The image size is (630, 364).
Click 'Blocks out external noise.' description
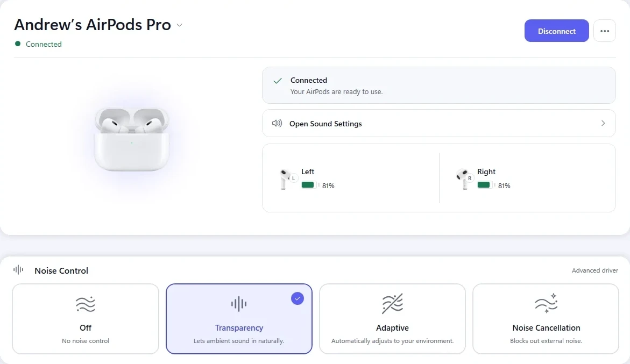pyautogui.click(x=546, y=341)
